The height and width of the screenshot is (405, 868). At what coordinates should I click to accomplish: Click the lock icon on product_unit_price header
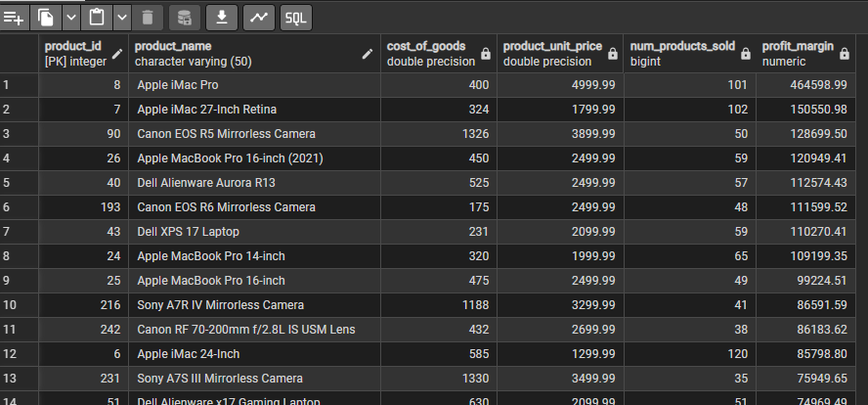(613, 54)
